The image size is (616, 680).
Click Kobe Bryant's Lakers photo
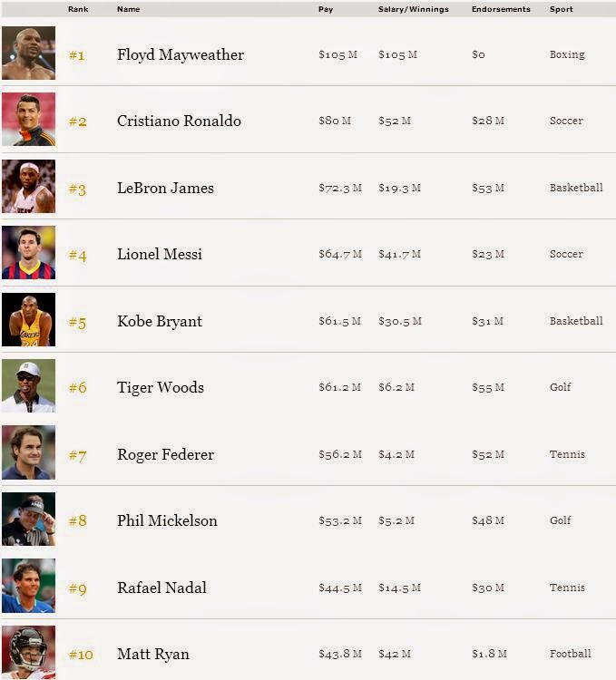click(x=29, y=320)
